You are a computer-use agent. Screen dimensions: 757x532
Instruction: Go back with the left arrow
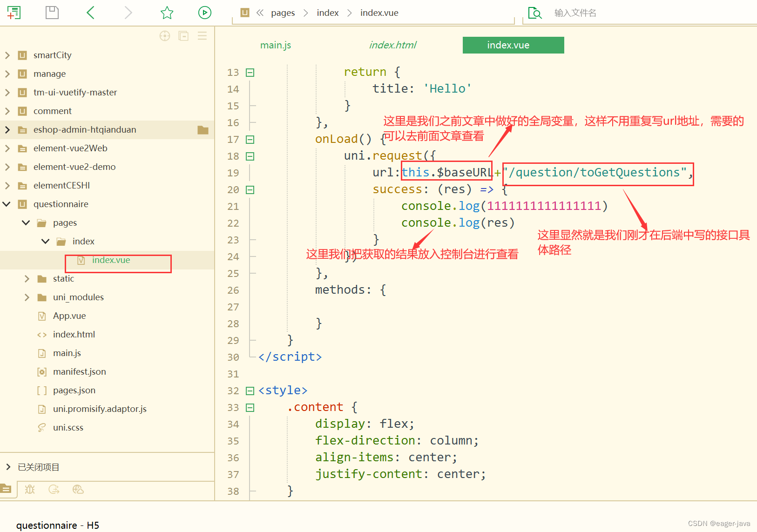tap(91, 13)
